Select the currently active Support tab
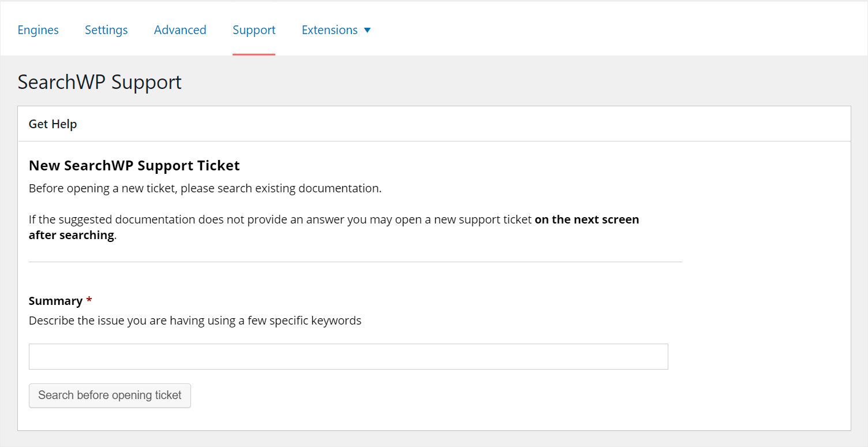The image size is (868, 447). pos(254,29)
